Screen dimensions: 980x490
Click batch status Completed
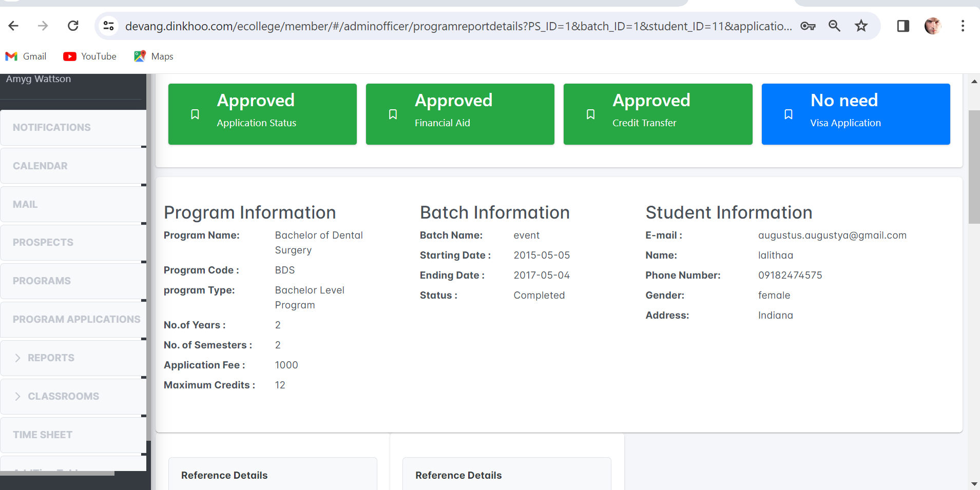539,295
